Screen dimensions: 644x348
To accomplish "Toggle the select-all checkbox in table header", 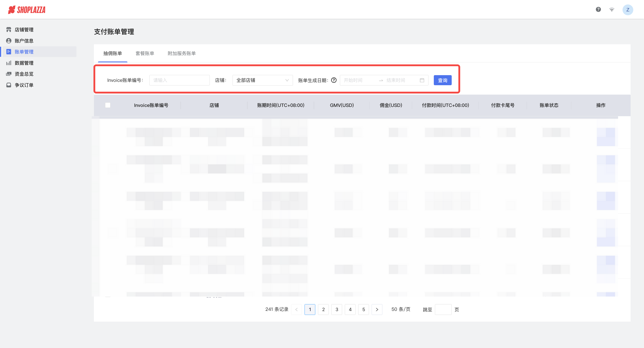I will click(108, 105).
